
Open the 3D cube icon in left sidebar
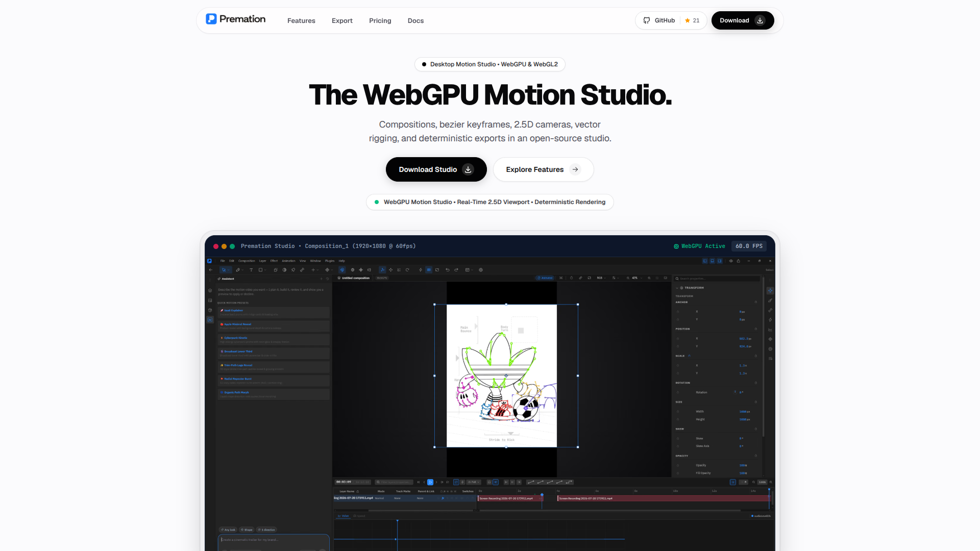tap(210, 310)
